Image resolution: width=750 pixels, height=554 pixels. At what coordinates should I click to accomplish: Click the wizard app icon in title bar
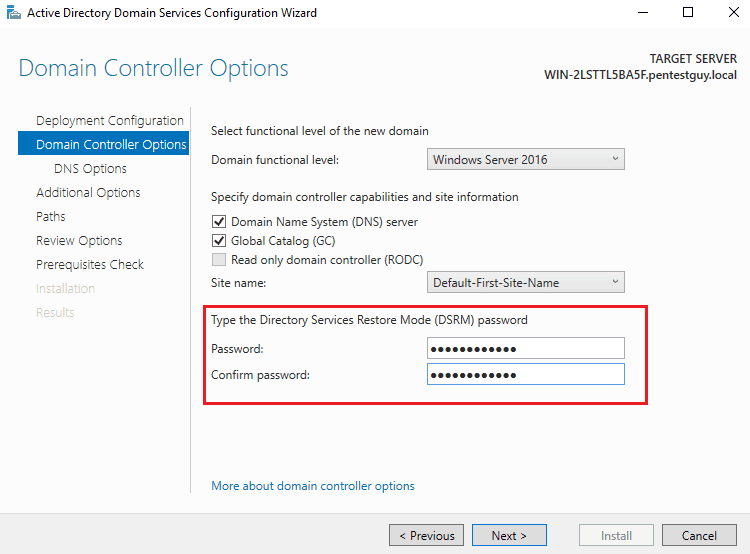click(14, 13)
